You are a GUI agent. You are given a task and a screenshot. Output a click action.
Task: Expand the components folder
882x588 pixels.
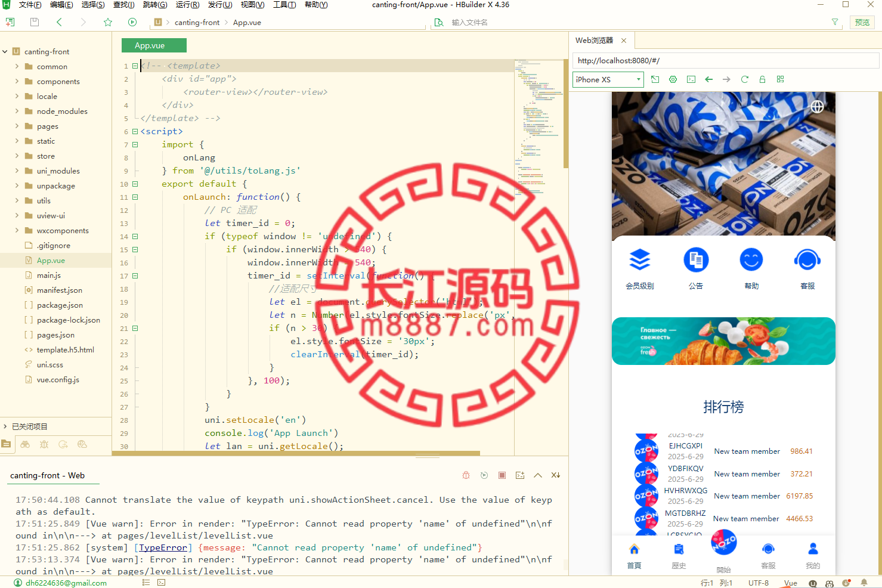17,81
